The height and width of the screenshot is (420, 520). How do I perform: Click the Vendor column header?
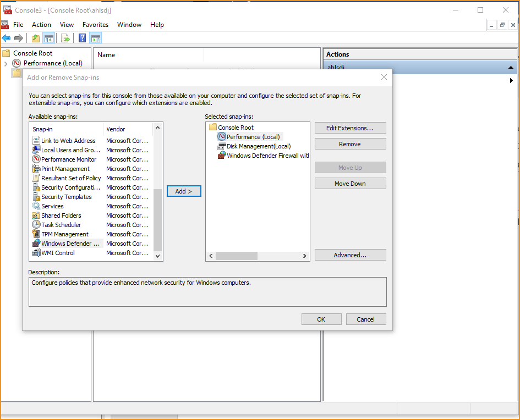coord(128,129)
